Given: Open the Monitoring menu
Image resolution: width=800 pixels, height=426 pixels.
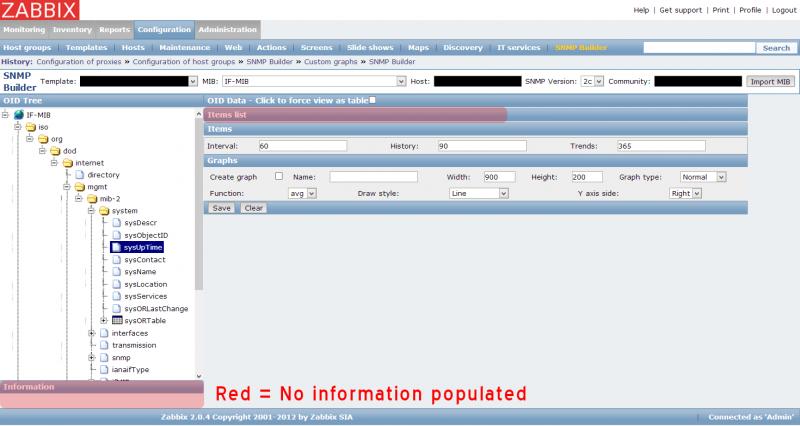Looking at the screenshot, I should coord(24,30).
